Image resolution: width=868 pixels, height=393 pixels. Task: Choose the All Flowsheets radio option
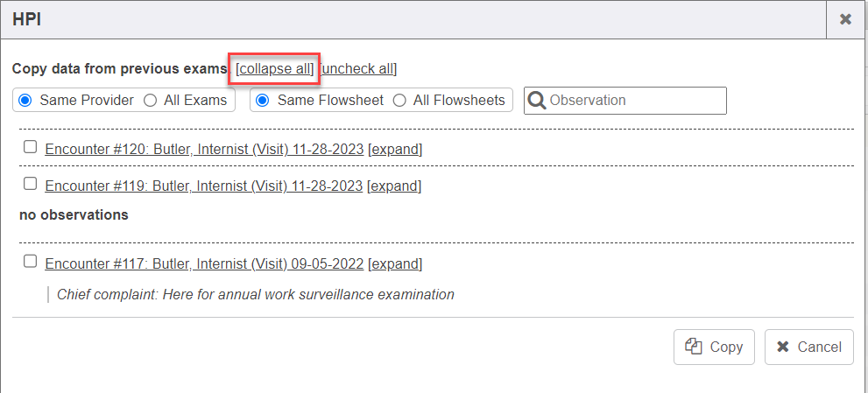(x=399, y=100)
